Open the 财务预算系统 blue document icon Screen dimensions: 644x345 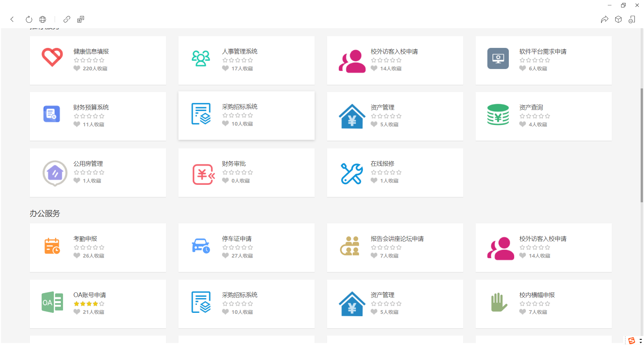[52, 114]
